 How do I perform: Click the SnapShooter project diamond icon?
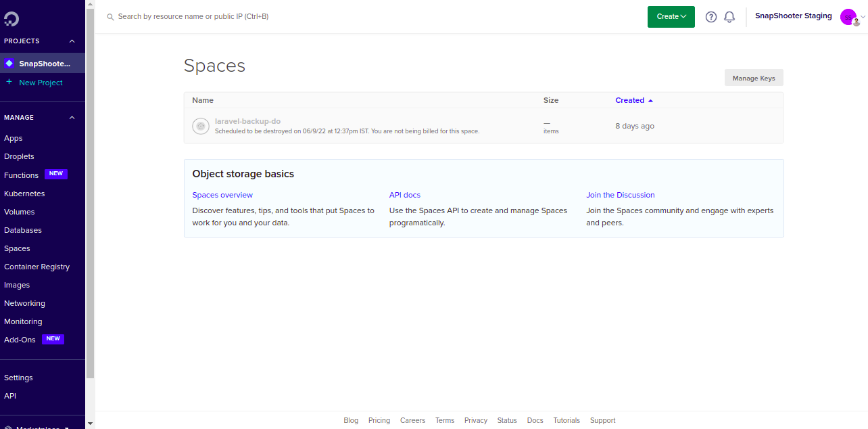coord(9,64)
